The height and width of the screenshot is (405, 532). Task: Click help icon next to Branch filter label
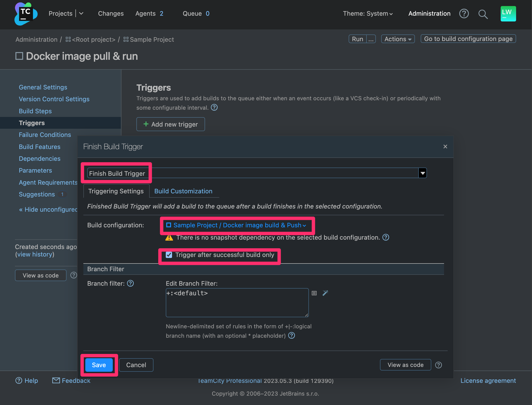click(130, 283)
